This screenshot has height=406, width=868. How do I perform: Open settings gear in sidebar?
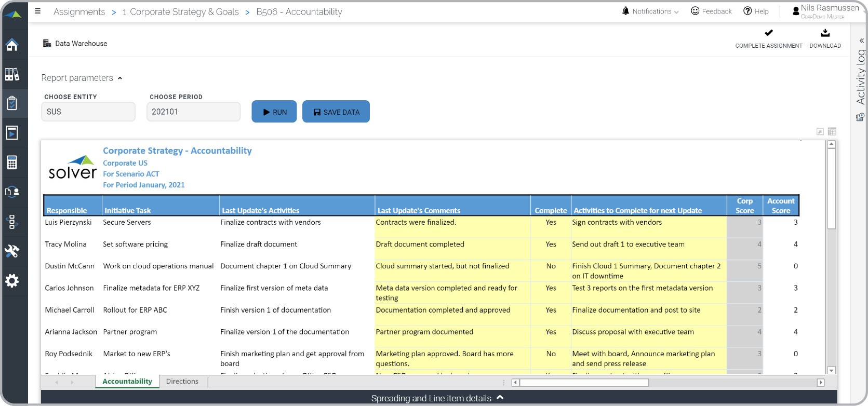click(12, 281)
